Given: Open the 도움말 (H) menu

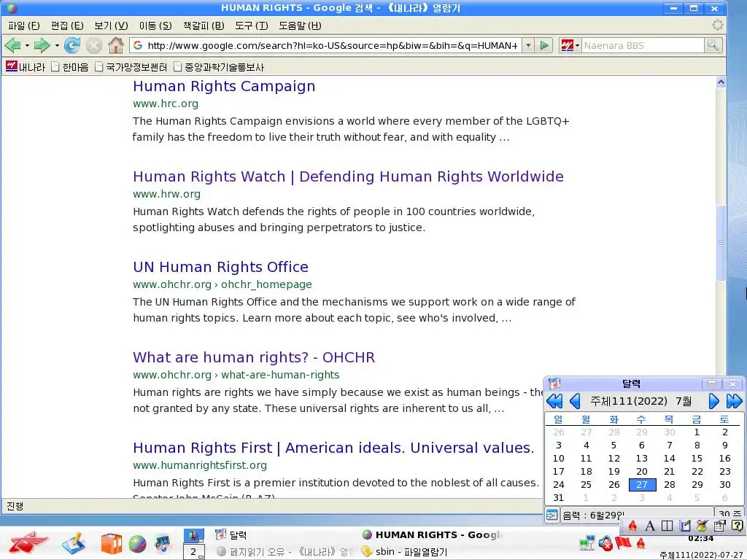Looking at the screenshot, I should tap(300, 26).
